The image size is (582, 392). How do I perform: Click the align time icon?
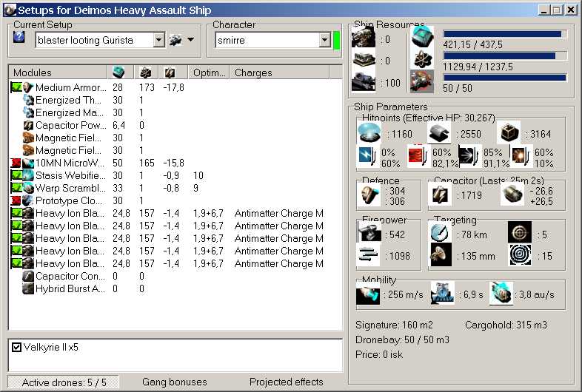click(x=442, y=294)
